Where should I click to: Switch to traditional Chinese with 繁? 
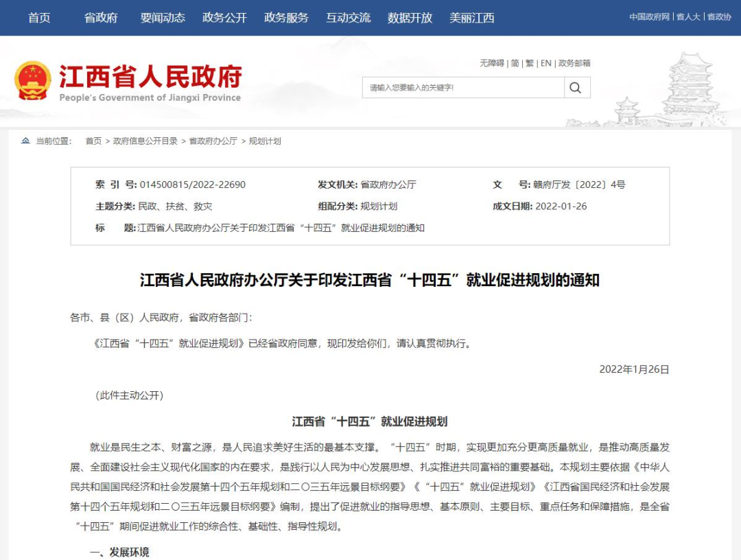tap(530, 63)
